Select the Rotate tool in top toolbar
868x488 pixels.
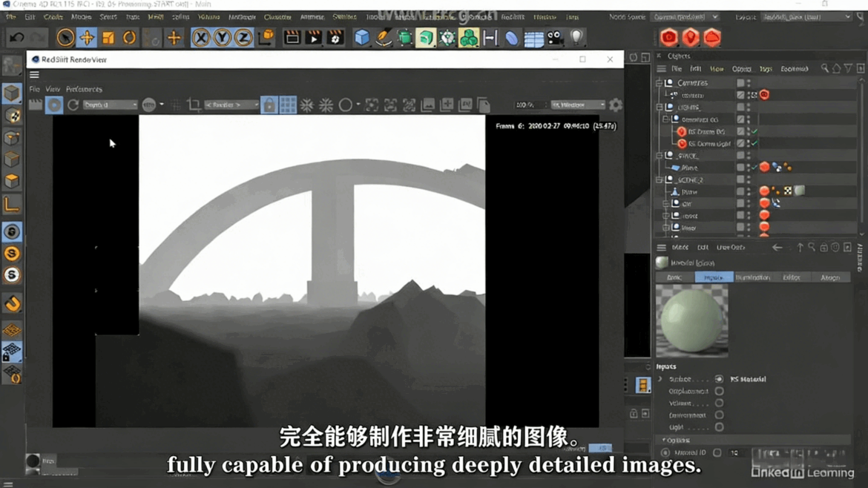coord(130,38)
